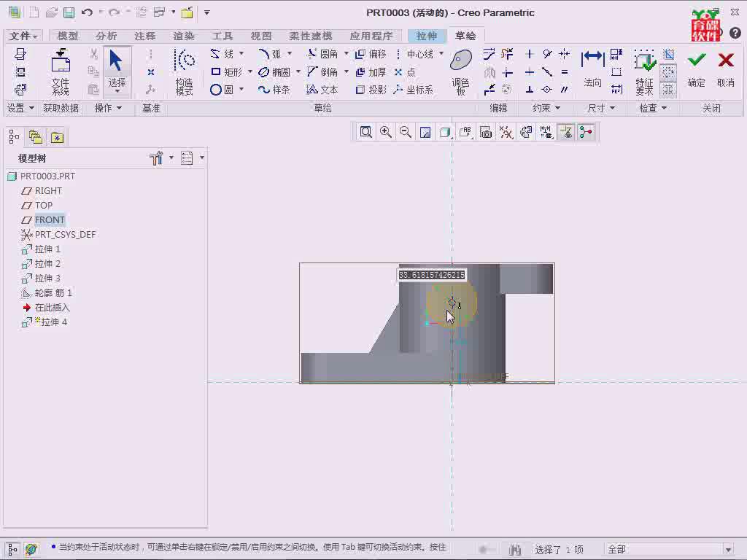Apply the parallel constraint icon
The height and width of the screenshot is (560, 747).
pyautogui.click(x=565, y=90)
